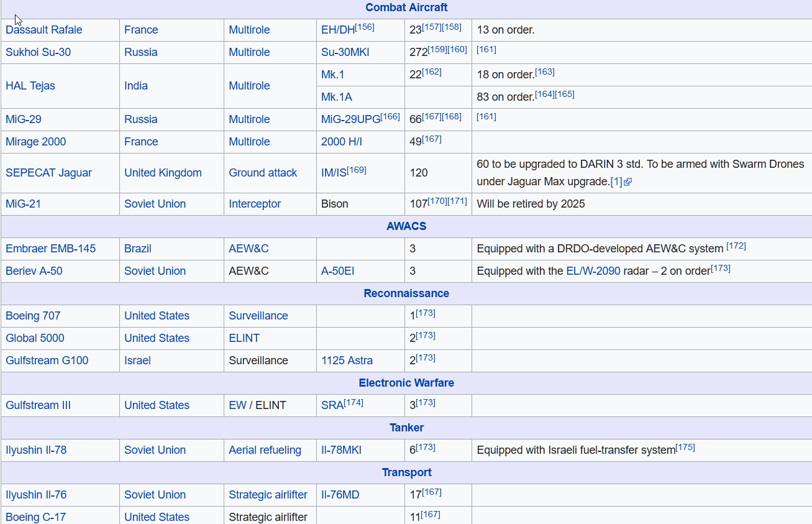Open the France link in Rafale row
812x524 pixels.
click(x=141, y=30)
